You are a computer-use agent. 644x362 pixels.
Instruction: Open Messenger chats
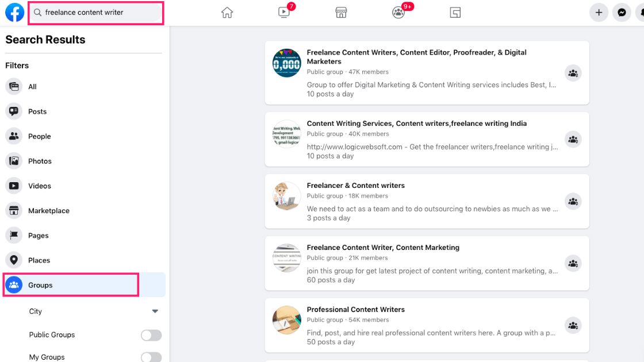point(622,12)
